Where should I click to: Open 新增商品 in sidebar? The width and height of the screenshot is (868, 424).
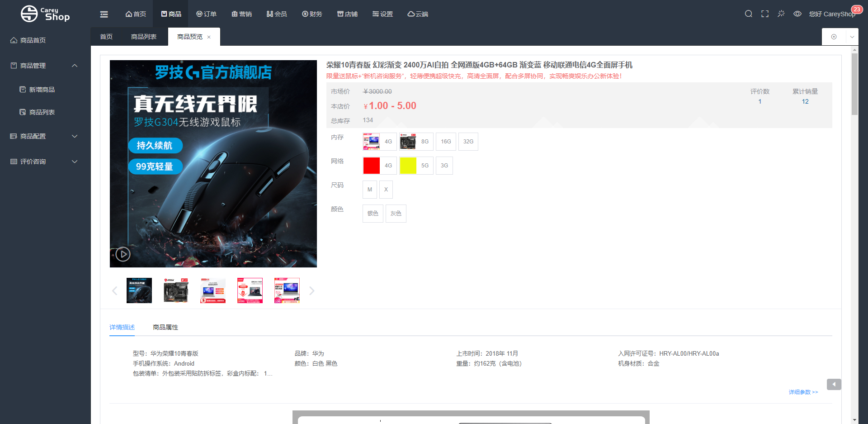[45, 90]
